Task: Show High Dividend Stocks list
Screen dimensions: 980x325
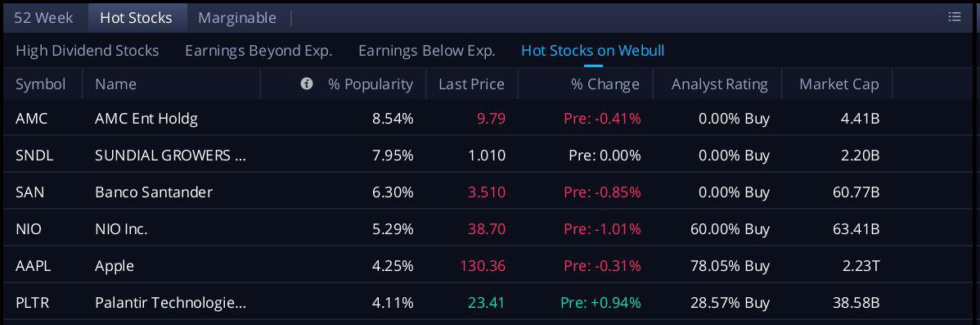Action: point(87,51)
